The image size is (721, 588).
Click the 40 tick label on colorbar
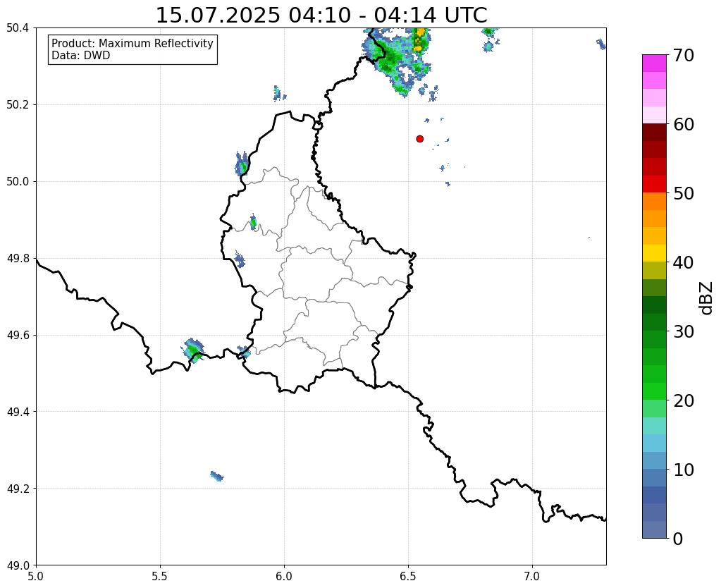tap(684, 262)
